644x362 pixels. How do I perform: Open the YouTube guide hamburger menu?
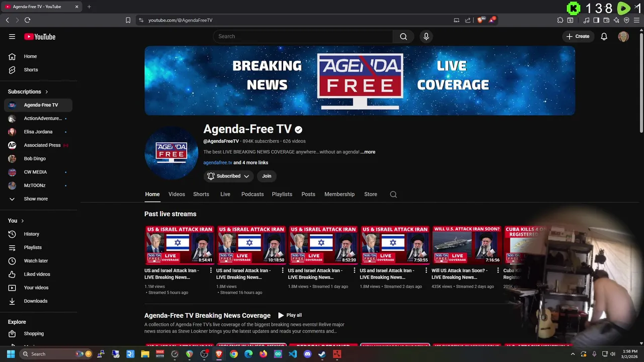click(x=12, y=36)
